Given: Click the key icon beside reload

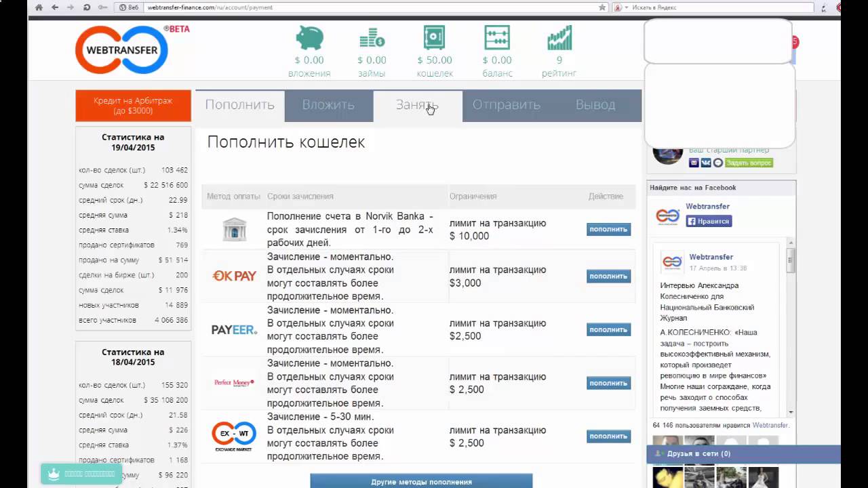Looking at the screenshot, I should pos(102,7).
